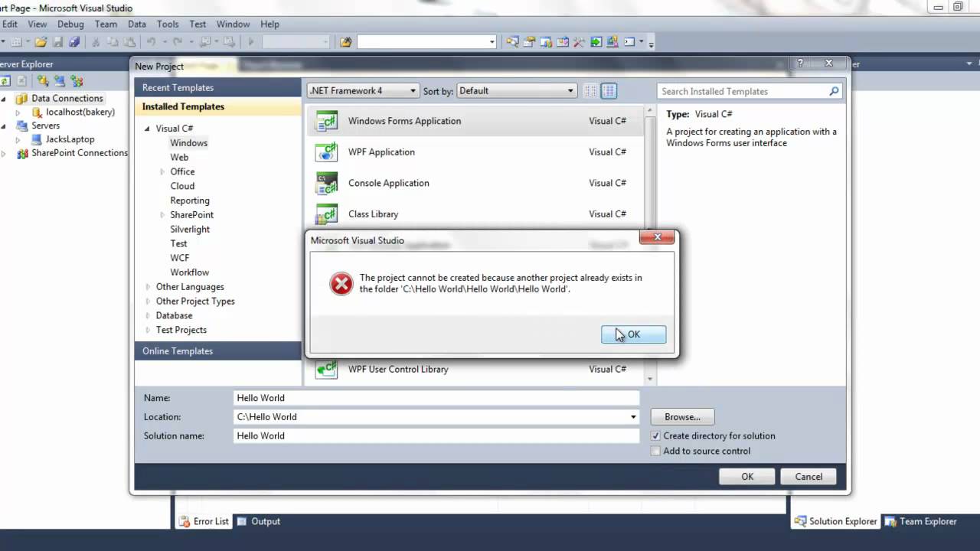Click Connect to Database icon in Server Explorer
The width and height of the screenshot is (980, 551).
pos(42,80)
